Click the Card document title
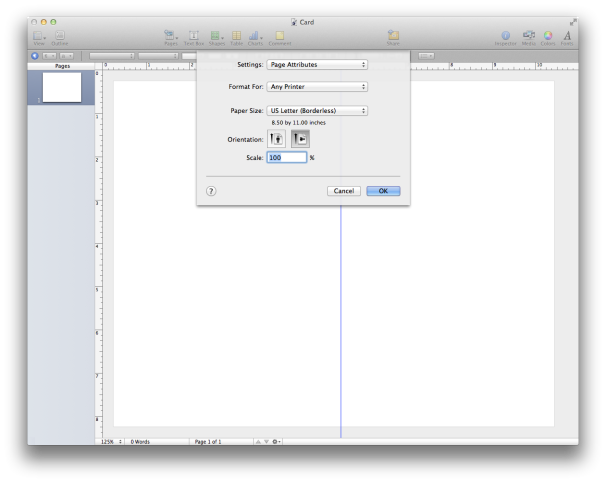 pyautogui.click(x=307, y=22)
